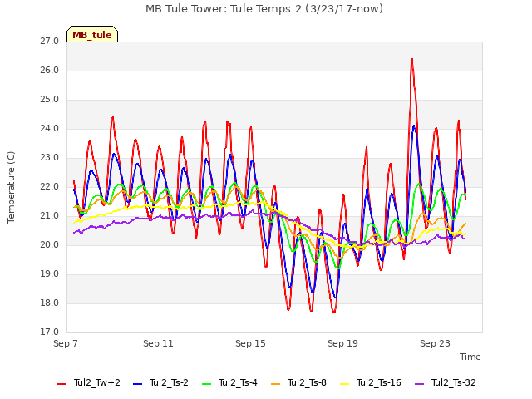Click the 20.0 y-axis tick label

coord(50,244)
